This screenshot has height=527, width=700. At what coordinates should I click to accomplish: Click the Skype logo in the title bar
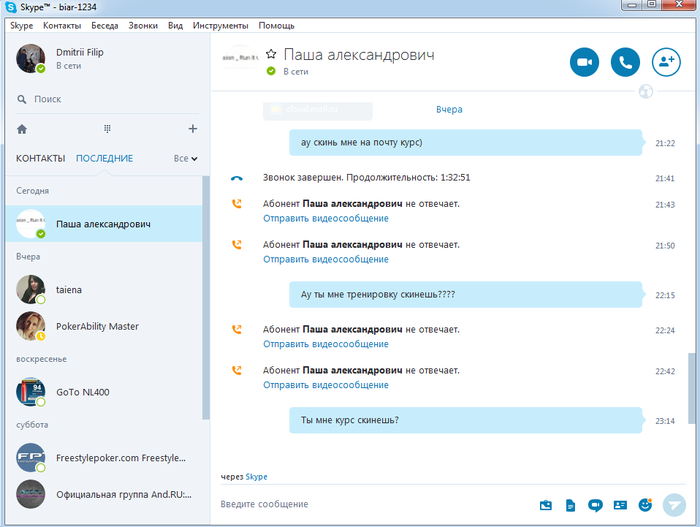tap(11, 7)
